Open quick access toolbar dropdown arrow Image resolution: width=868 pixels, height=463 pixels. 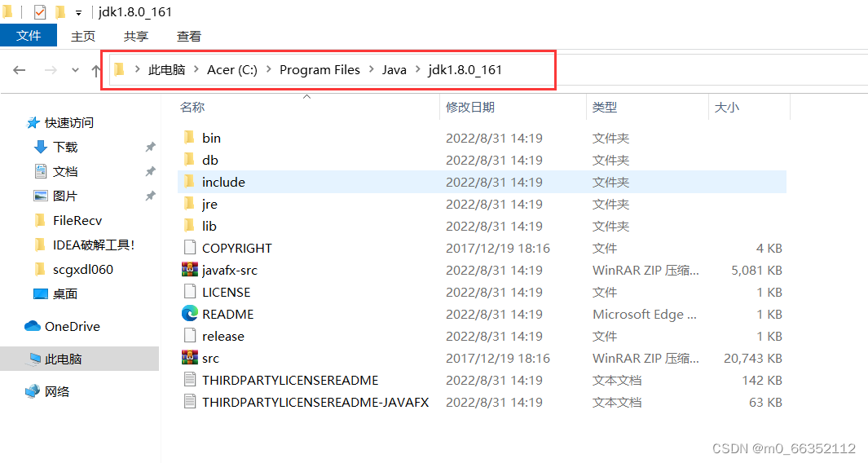click(x=78, y=13)
